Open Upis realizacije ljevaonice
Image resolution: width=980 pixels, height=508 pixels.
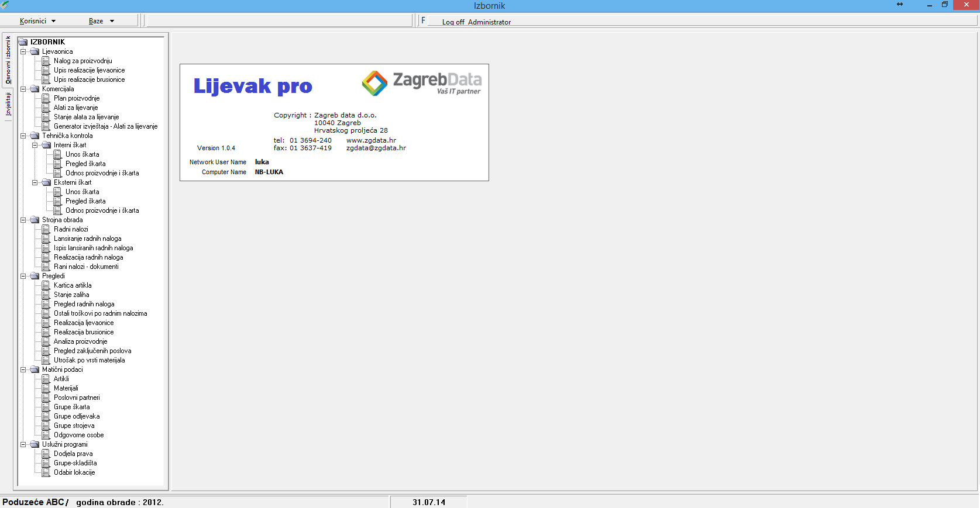pyautogui.click(x=89, y=70)
